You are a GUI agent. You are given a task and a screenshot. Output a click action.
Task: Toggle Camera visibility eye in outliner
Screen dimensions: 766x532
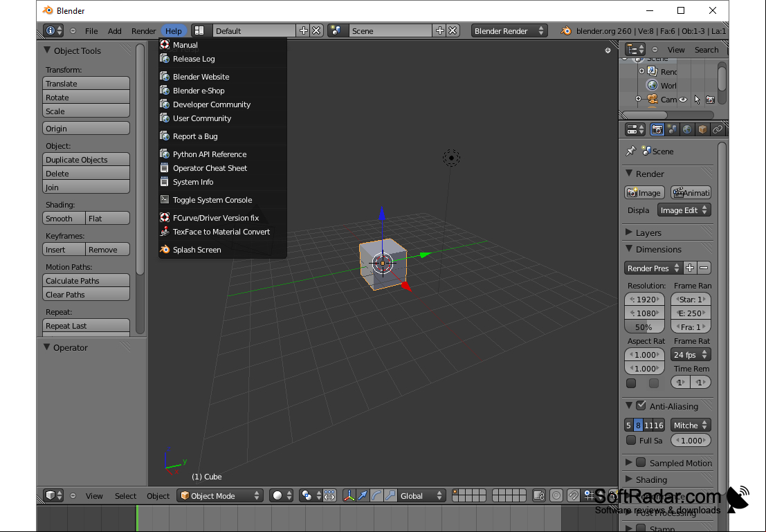click(x=683, y=100)
